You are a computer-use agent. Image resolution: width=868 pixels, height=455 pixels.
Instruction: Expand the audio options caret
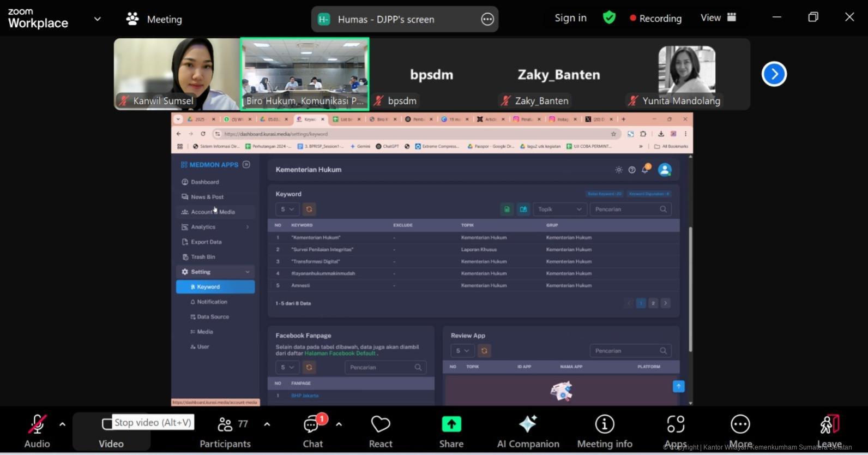(62, 424)
